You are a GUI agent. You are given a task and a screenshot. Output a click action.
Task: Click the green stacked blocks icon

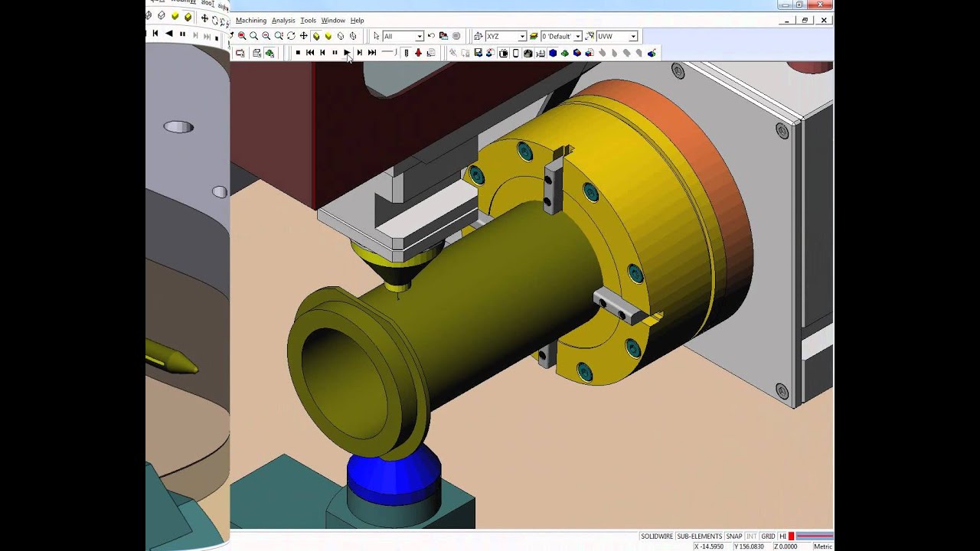pos(564,53)
